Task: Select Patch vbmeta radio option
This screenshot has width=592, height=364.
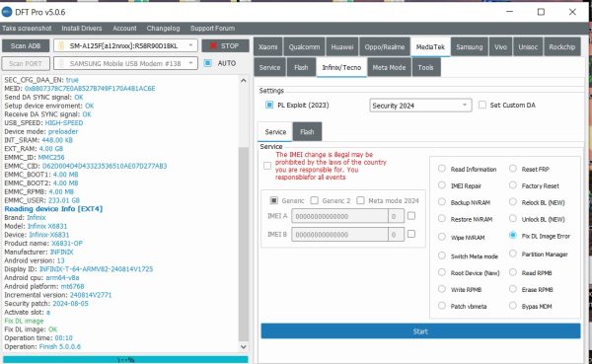Action: tap(441, 306)
